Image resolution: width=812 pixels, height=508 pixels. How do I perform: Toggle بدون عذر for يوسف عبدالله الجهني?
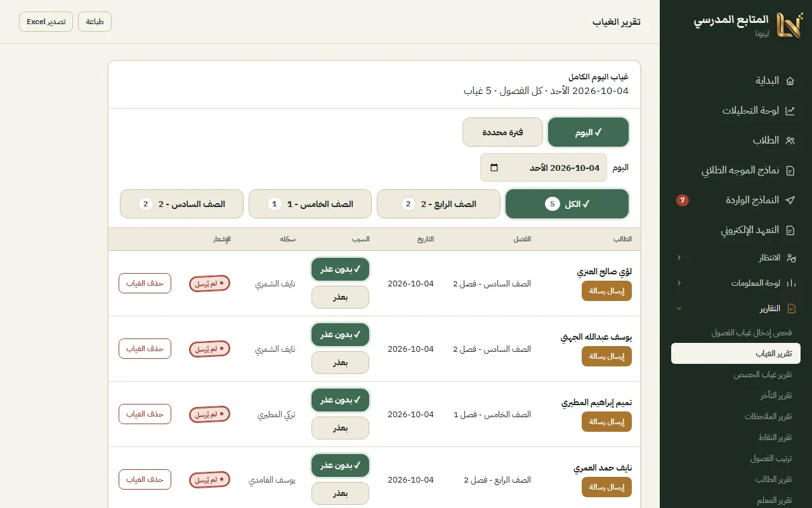[x=340, y=334]
